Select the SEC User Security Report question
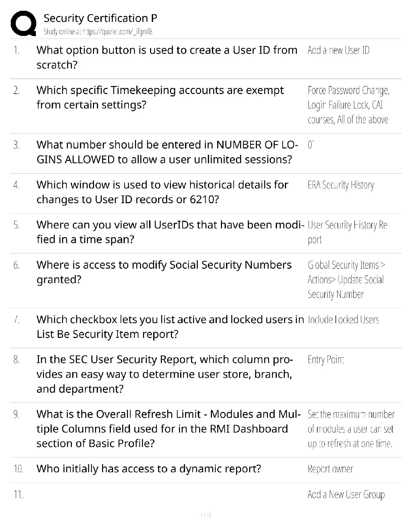 pos(165,374)
